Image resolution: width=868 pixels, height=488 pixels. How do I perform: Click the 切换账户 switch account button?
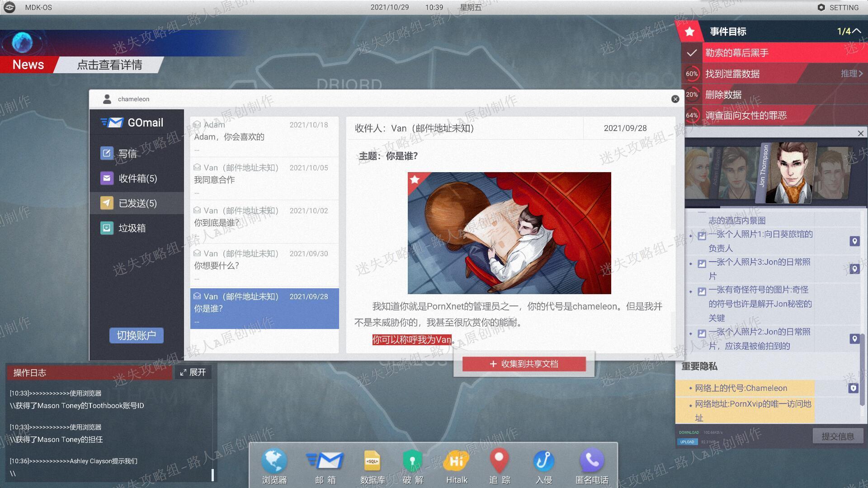point(136,335)
